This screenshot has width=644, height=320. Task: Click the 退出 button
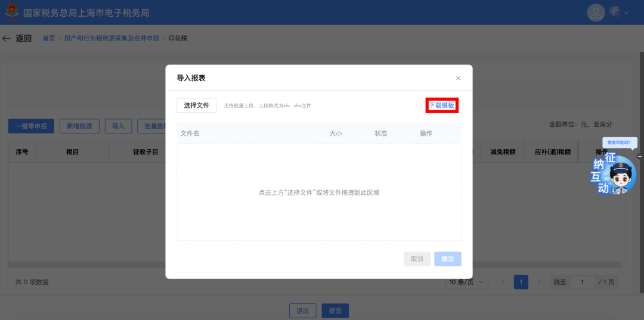[303, 311]
